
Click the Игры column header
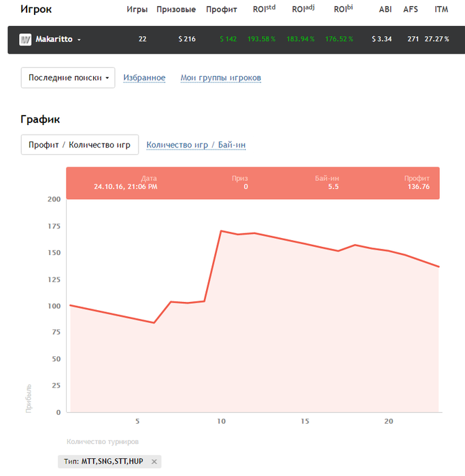(137, 10)
